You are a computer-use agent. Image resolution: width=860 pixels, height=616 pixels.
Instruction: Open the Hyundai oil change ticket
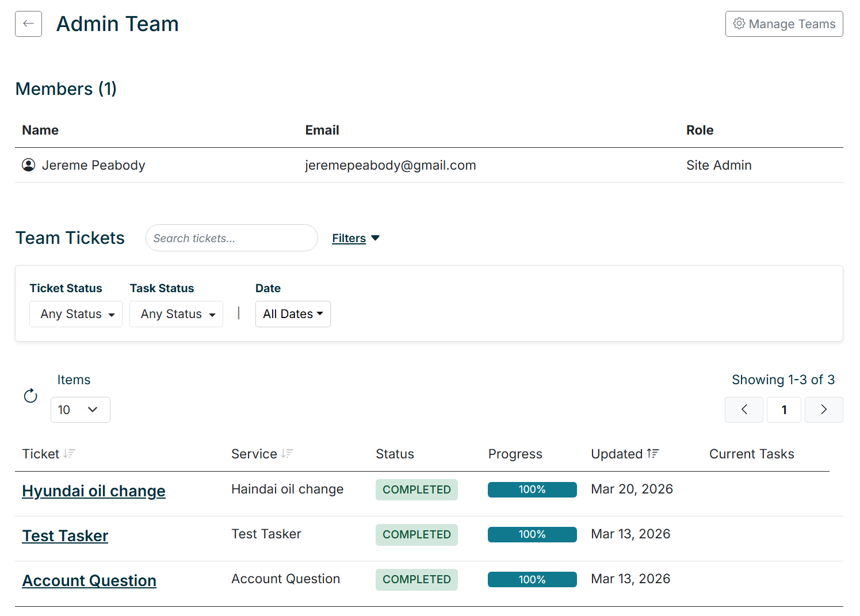[x=94, y=491]
